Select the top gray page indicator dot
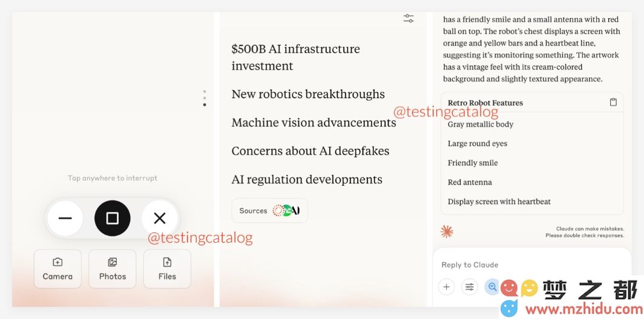The height and width of the screenshot is (319, 644). click(x=205, y=91)
